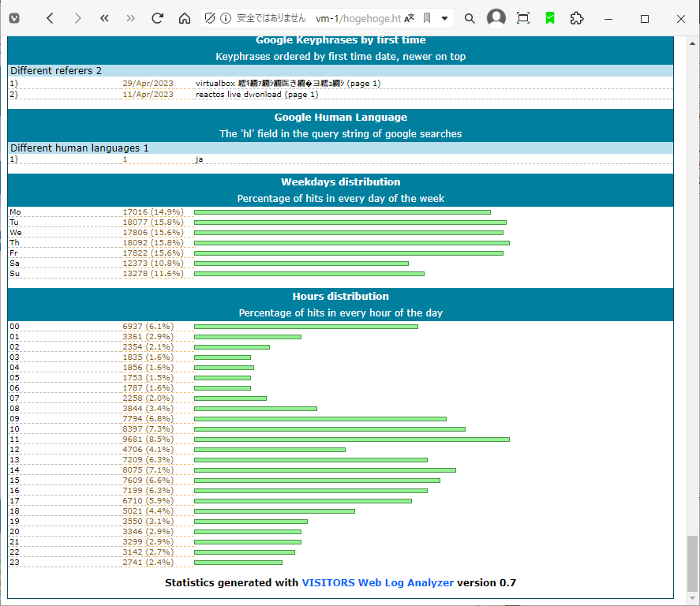
Task: Click the Friday value '17822 (15.6%)'
Action: pyautogui.click(x=153, y=253)
